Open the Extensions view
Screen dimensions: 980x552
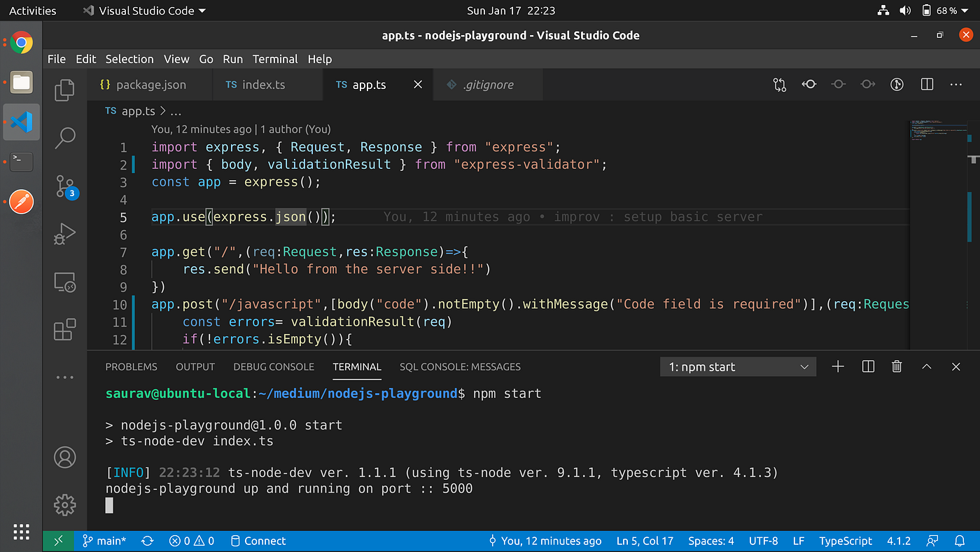65,329
